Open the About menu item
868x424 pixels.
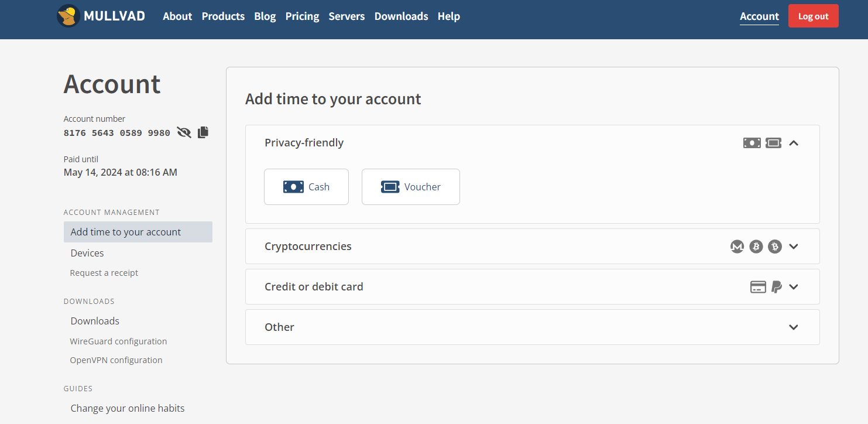[177, 16]
